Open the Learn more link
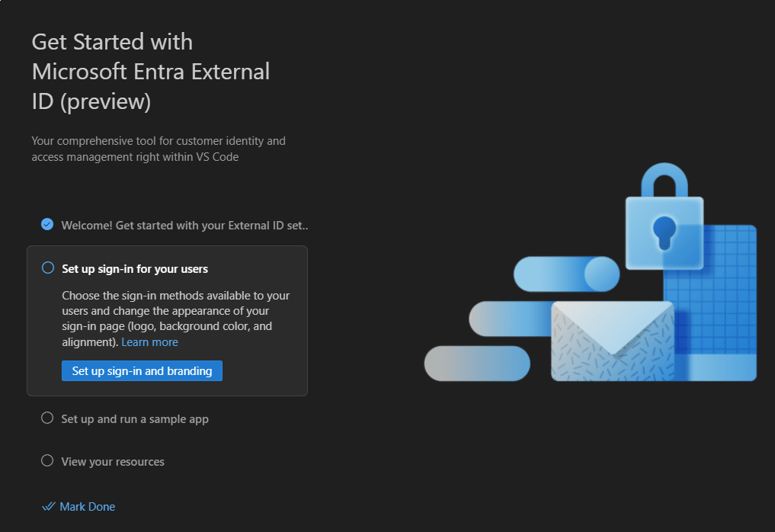 tap(150, 342)
